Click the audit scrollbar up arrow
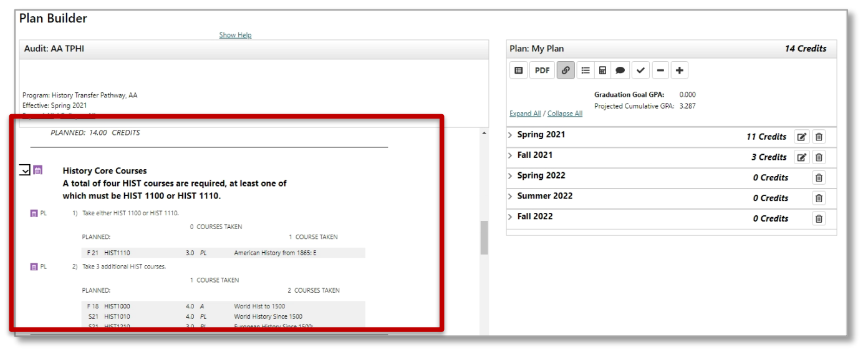This screenshot has width=868, height=352. point(484,133)
